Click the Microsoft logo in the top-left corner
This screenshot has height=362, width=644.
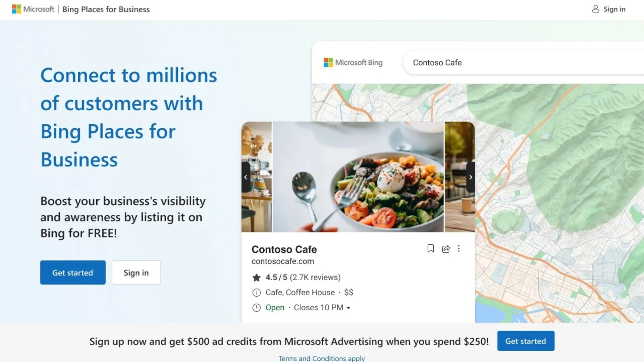(x=16, y=9)
